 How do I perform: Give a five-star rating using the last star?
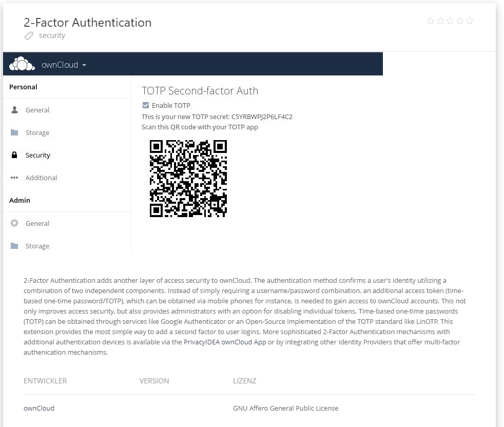(469, 21)
